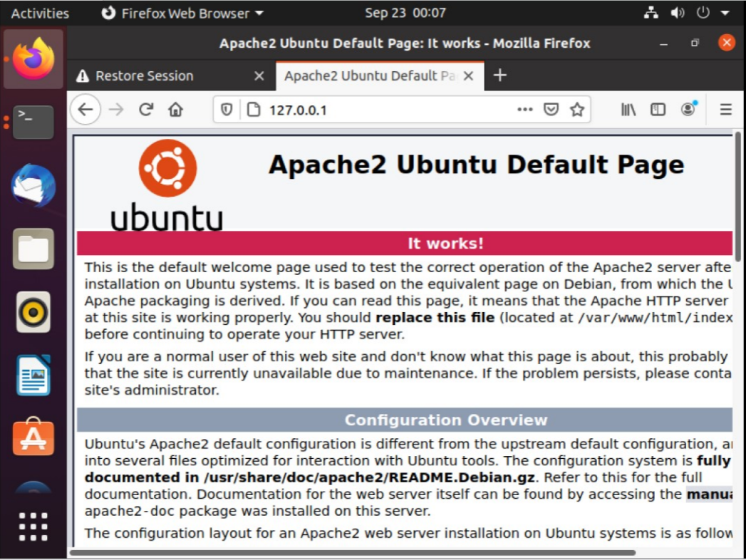Close the Apache2 Ubuntu Default Page tab

(468, 76)
